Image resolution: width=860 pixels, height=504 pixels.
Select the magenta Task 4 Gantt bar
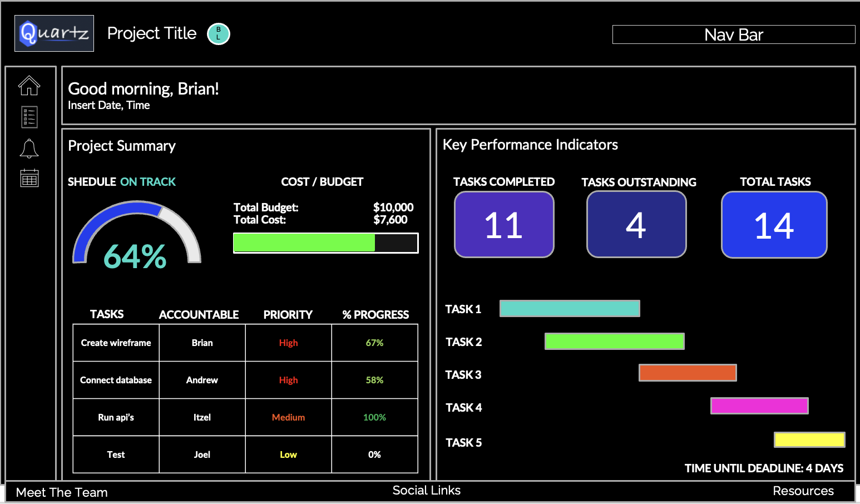point(759,406)
